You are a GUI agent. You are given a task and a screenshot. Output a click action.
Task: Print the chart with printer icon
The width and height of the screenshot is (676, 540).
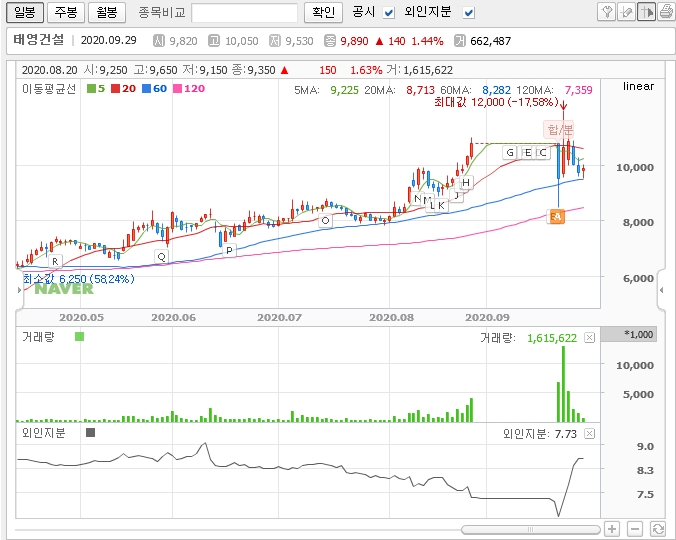(665, 12)
